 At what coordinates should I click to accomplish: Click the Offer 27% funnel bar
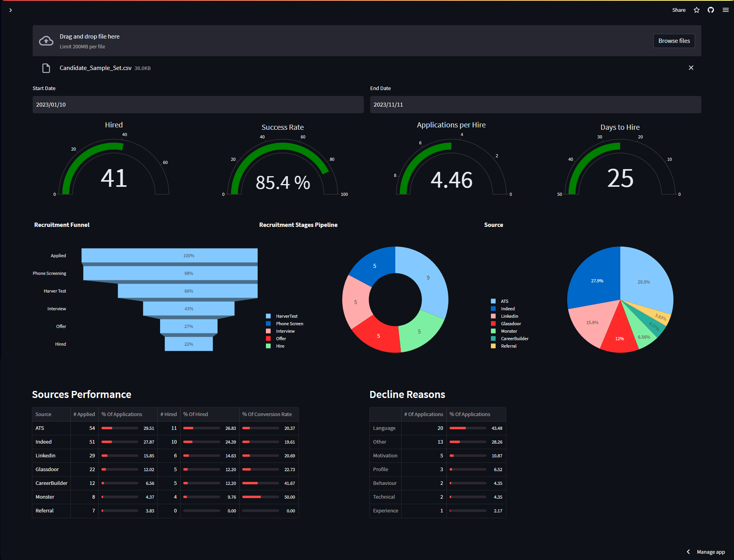tap(189, 326)
